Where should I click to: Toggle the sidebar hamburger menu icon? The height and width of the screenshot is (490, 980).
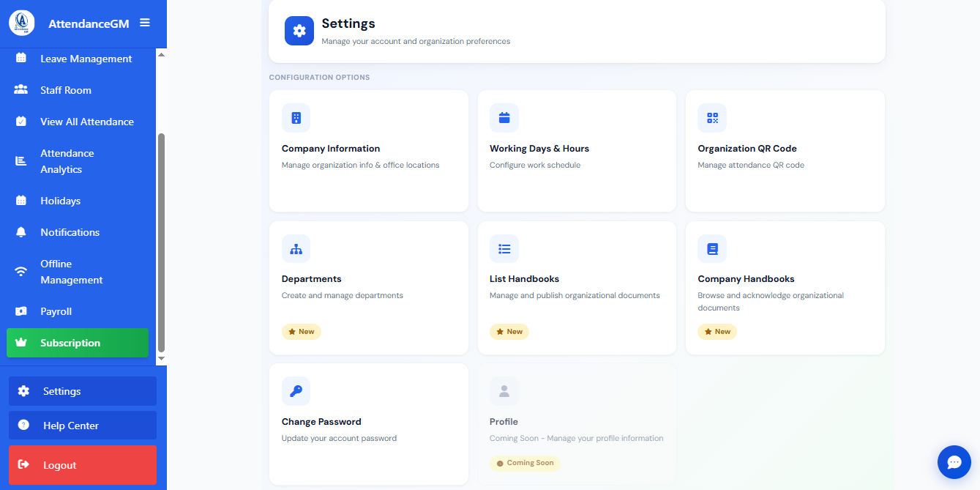pyautogui.click(x=145, y=23)
